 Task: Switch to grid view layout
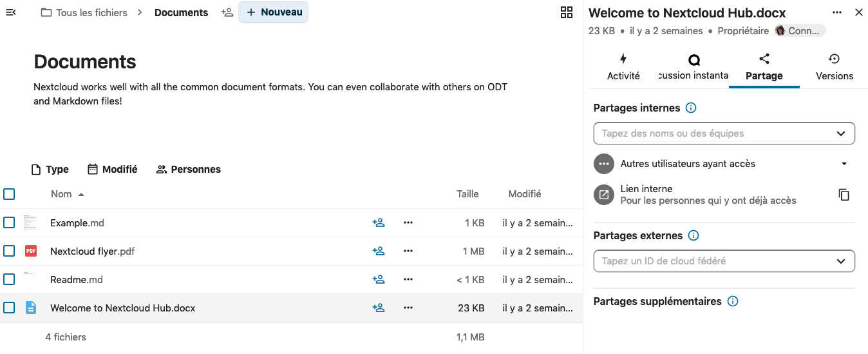(x=567, y=12)
